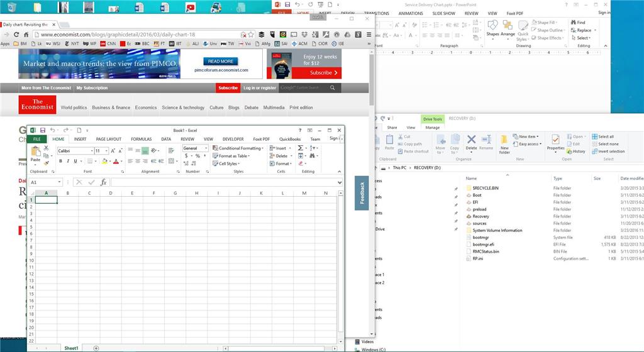Expand the Conditional Formatting menu in Excel
644x352 pixels.
pyautogui.click(x=238, y=148)
